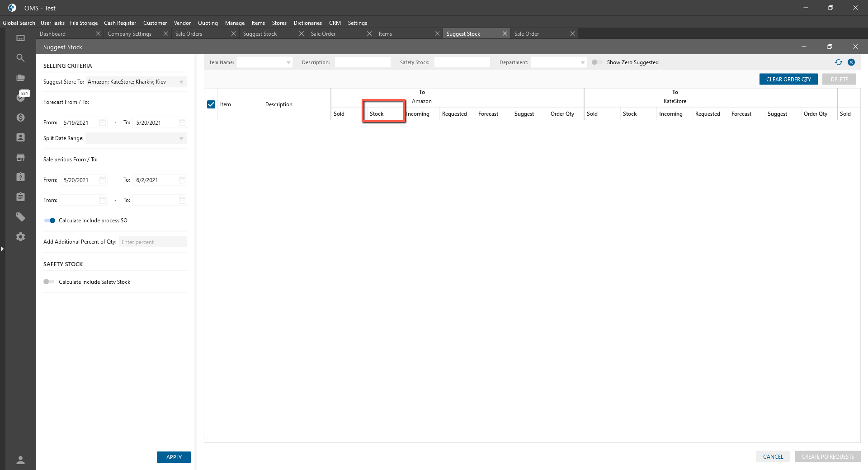Open the folder icon in sidebar
Viewport: 868px width, 470px height.
click(20, 78)
